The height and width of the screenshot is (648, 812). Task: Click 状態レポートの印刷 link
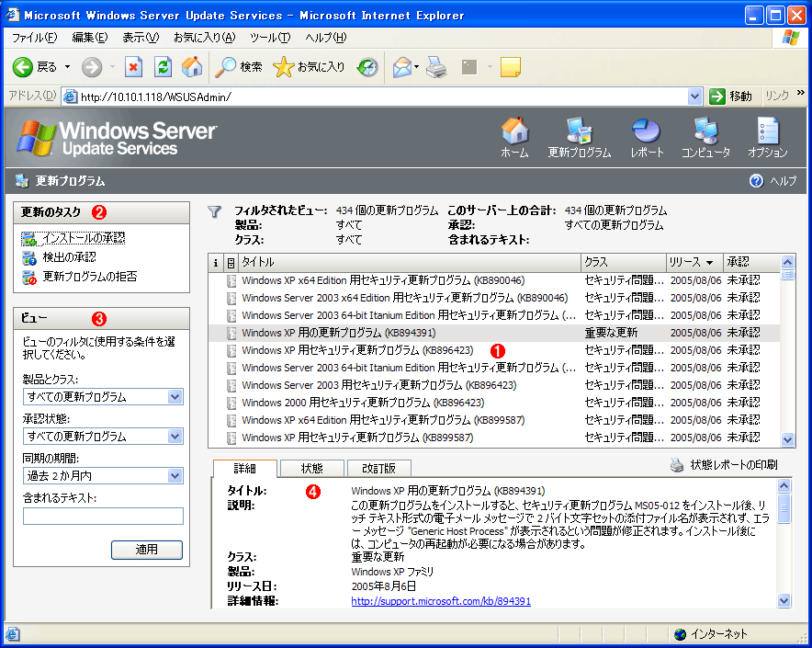[734, 465]
